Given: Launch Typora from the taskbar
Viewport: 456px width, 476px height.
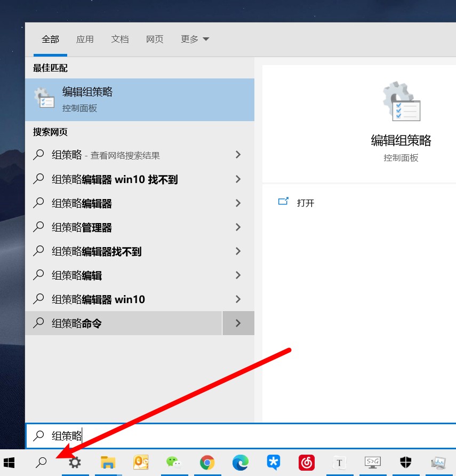Looking at the screenshot, I should (x=340, y=463).
